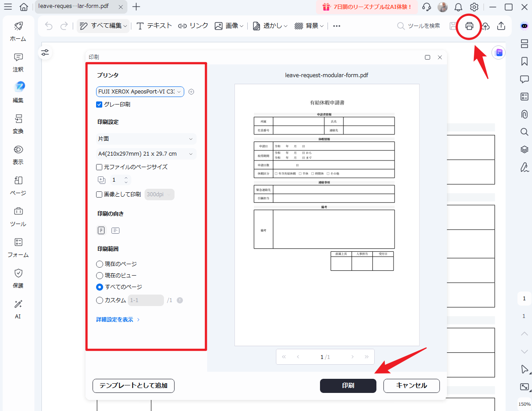Click 詳細設定を表示 link
The width and height of the screenshot is (532, 411).
[x=118, y=320]
